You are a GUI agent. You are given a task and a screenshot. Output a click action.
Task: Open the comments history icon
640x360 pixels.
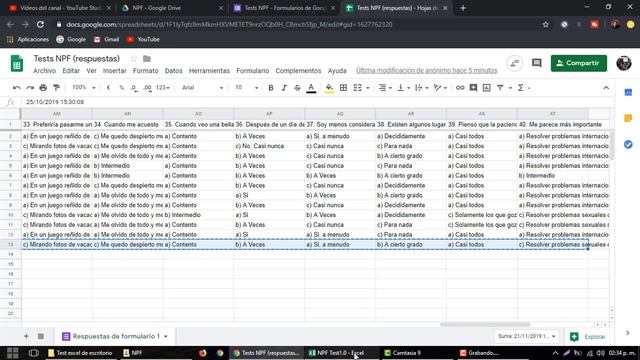pyautogui.click(x=536, y=63)
